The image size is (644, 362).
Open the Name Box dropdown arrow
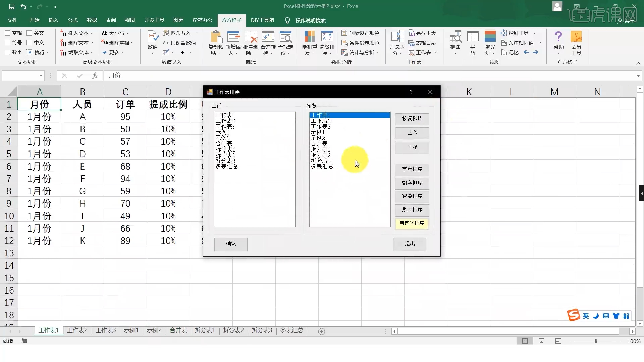tap(41, 76)
